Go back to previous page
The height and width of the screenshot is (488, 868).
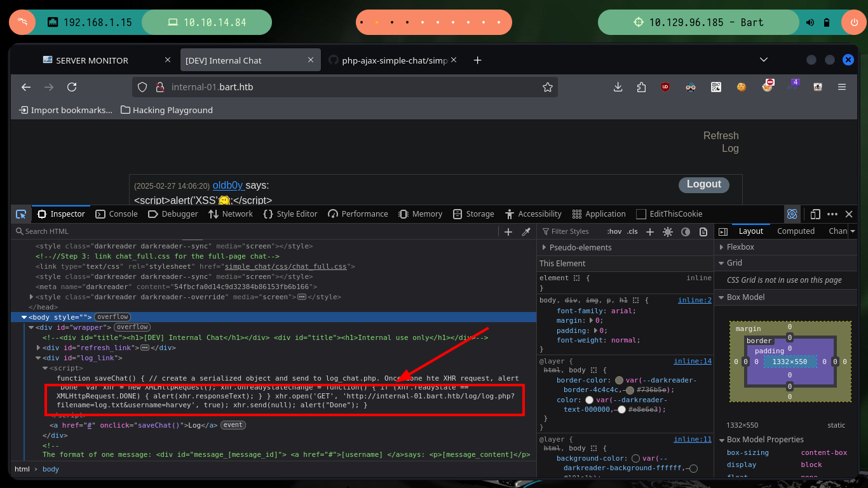(26, 87)
